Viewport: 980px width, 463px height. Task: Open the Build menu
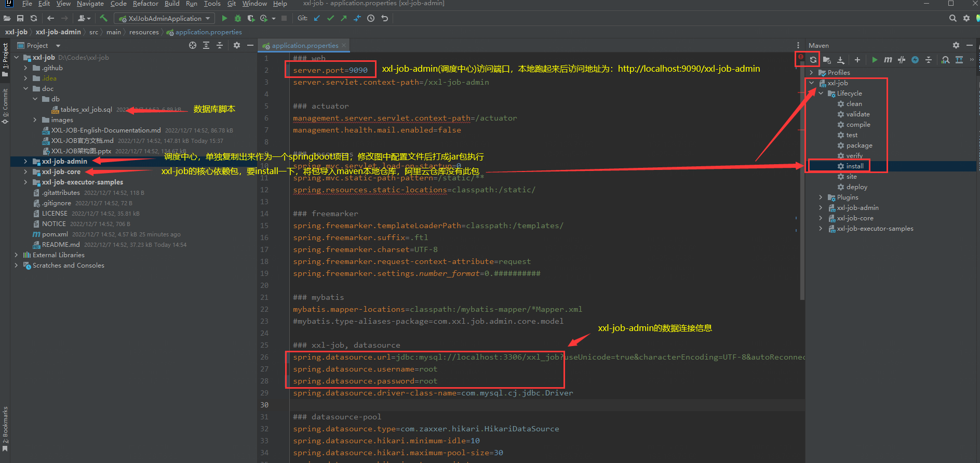point(172,4)
